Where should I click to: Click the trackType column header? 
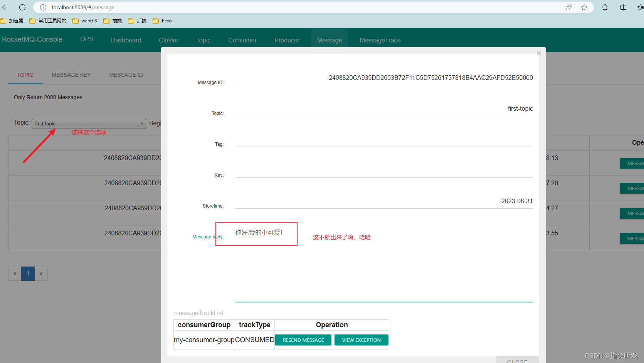pos(255,325)
